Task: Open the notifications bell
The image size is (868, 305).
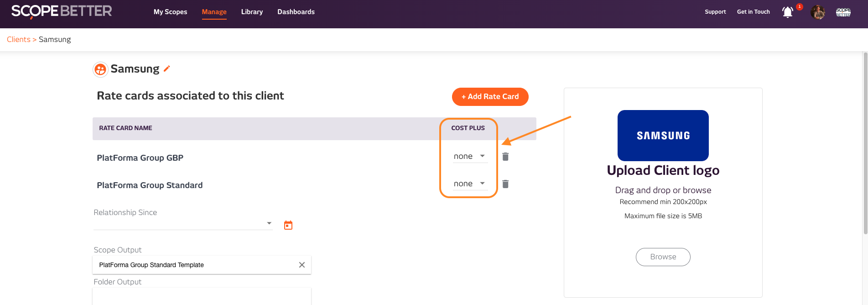Action: (x=787, y=12)
